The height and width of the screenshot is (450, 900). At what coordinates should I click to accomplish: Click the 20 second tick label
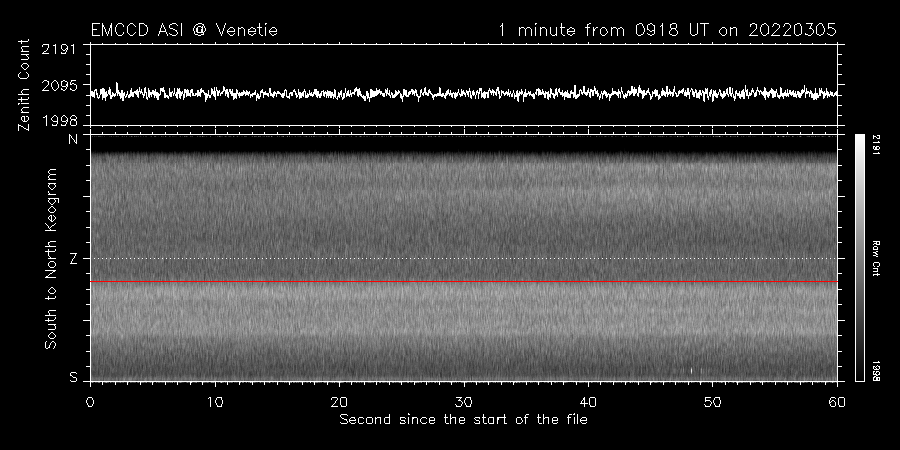coord(339,402)
